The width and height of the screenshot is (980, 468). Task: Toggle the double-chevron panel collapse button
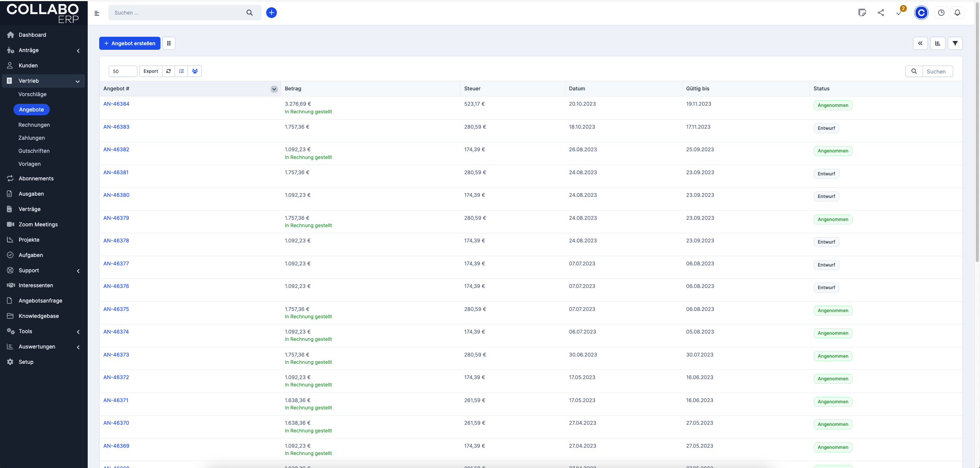tap(920, 43)
